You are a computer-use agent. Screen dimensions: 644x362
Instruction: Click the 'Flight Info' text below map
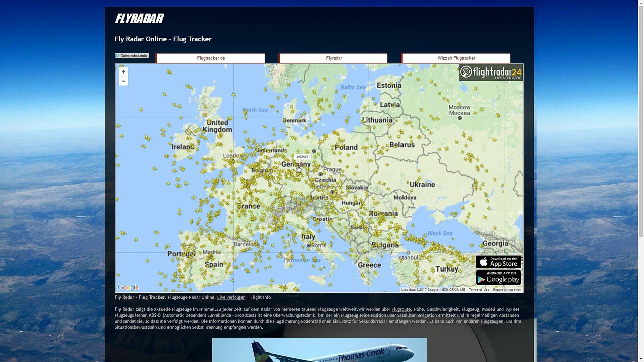pyautogui.click(x=260, y=297)
